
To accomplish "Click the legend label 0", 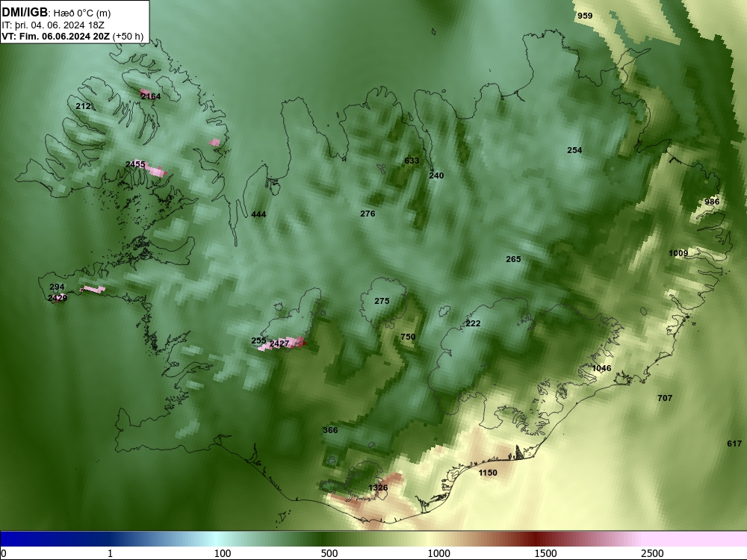I will tap(4, 553).
